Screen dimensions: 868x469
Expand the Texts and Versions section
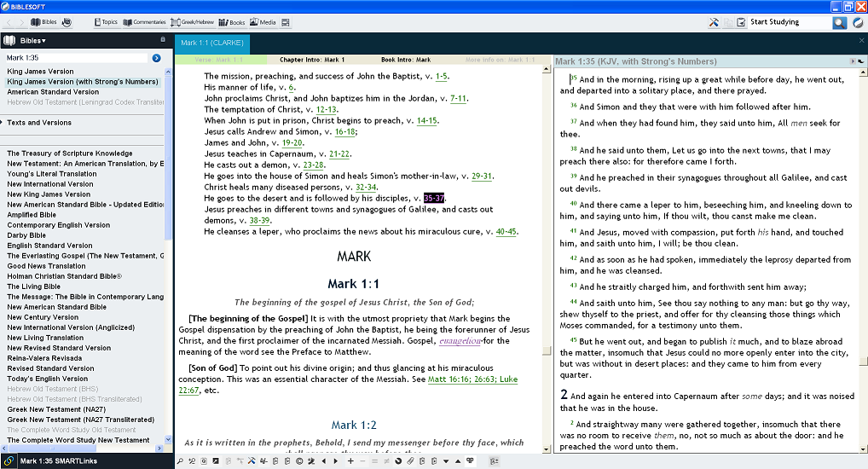pos(38,123)
